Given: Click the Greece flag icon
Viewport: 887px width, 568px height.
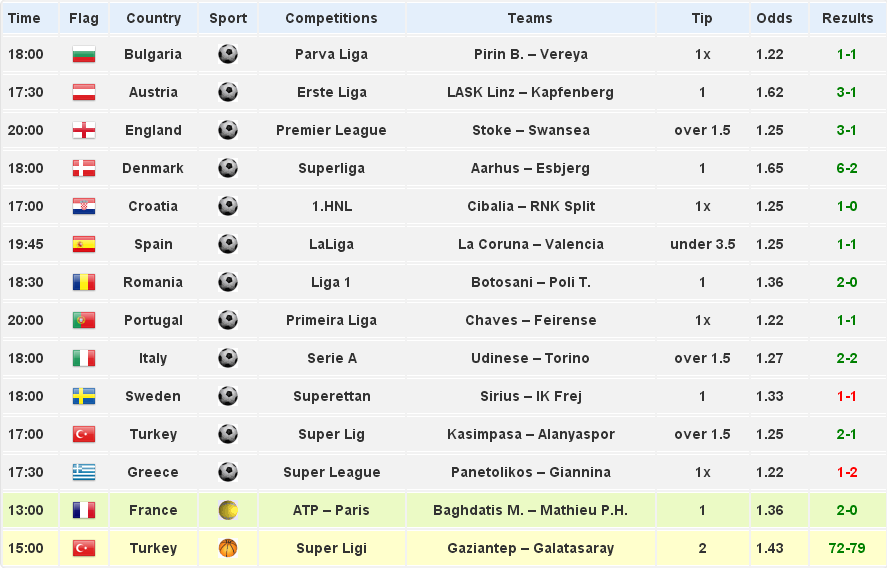Looking at the screenshot, I should click(83, 473).
